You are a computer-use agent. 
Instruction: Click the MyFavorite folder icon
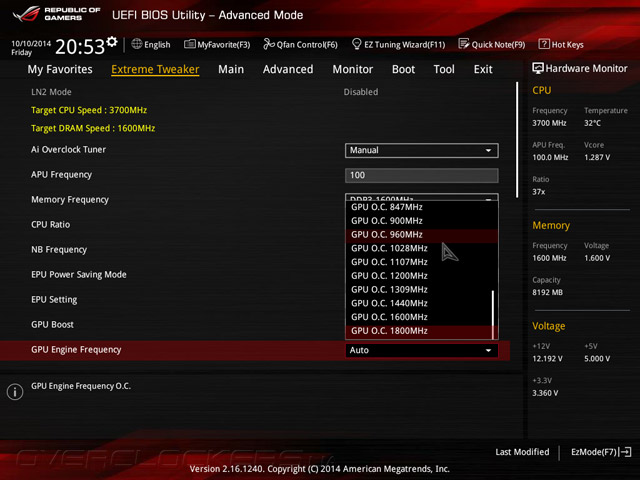(x=189, y=44)
